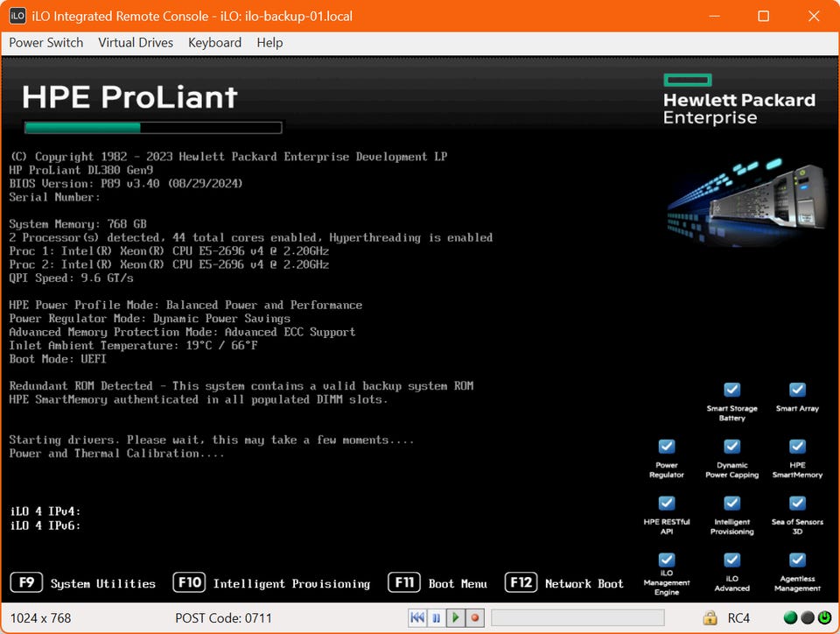This screenshot has width=840, height=634.
Task: Click the F9 System Utilities key
Action: coord(27,582)
